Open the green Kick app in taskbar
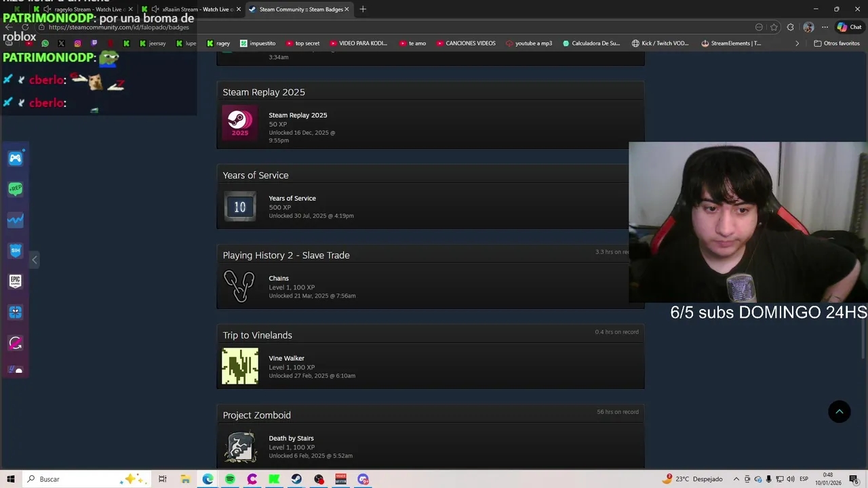868x488 pixels. pos(274,479)
